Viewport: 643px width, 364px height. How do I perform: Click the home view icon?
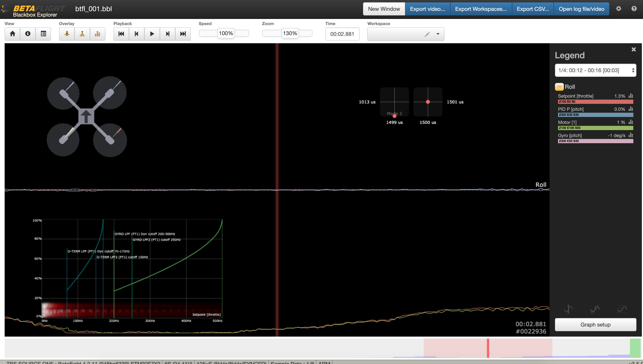click(13, 34)
